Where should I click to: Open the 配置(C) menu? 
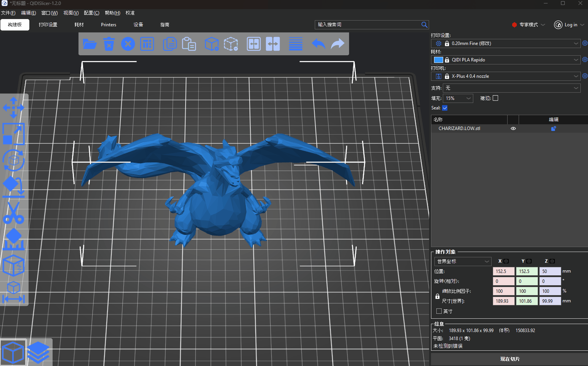[x=91, y=13]
